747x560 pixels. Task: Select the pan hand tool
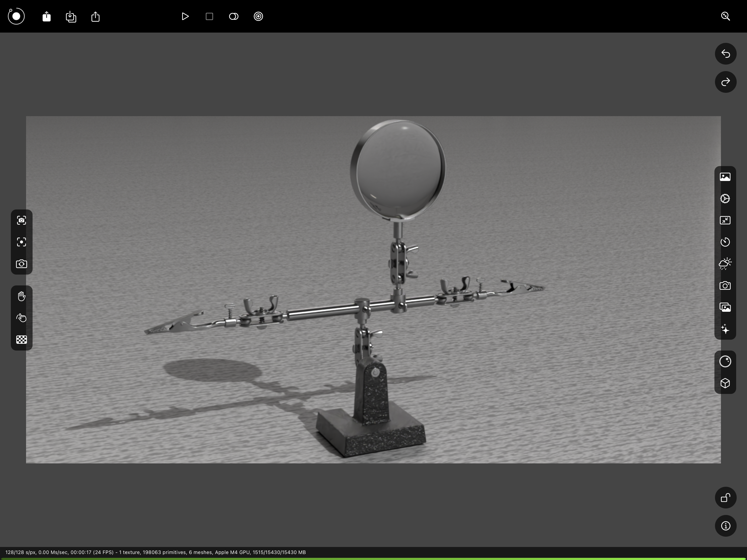point(22,296)
